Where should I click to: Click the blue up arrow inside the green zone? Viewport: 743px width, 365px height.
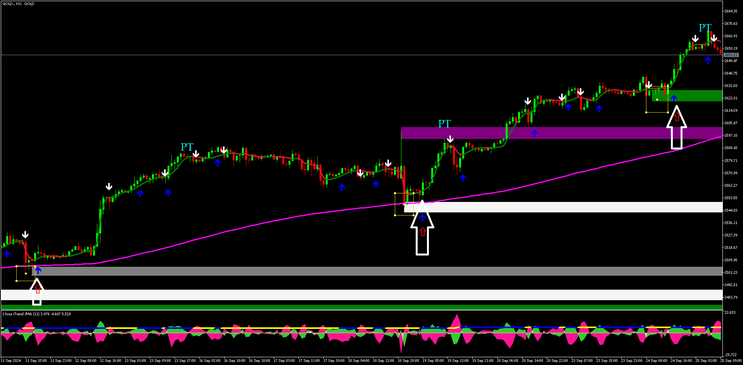click(x=673, y=98)
